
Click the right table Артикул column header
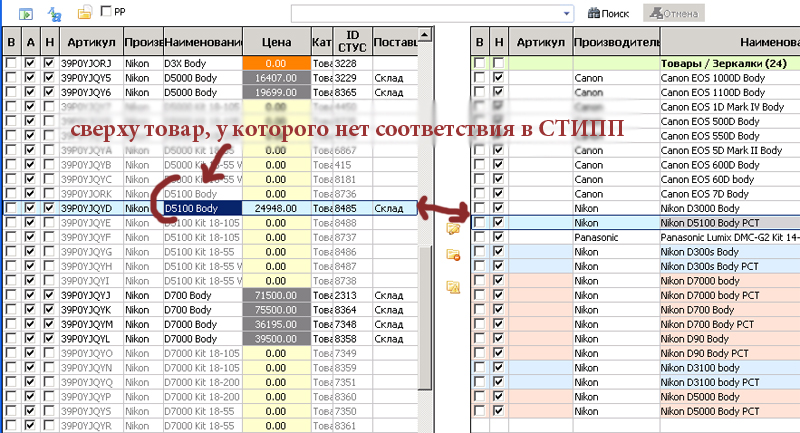540,42
